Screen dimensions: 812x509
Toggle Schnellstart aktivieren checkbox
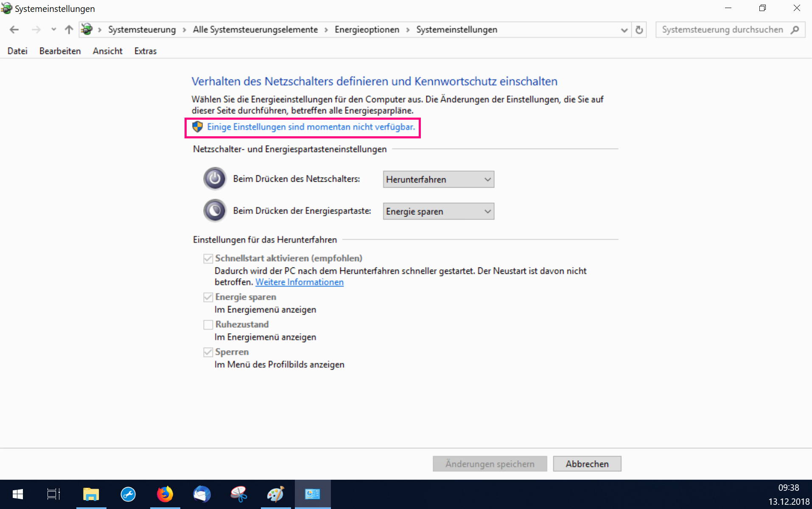208,259
